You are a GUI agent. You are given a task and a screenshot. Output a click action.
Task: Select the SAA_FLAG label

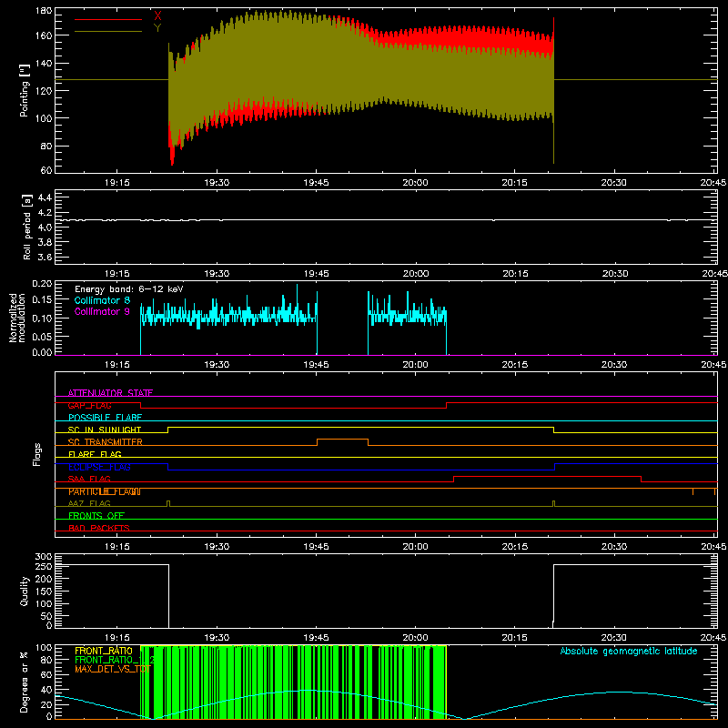click(89, 479)
